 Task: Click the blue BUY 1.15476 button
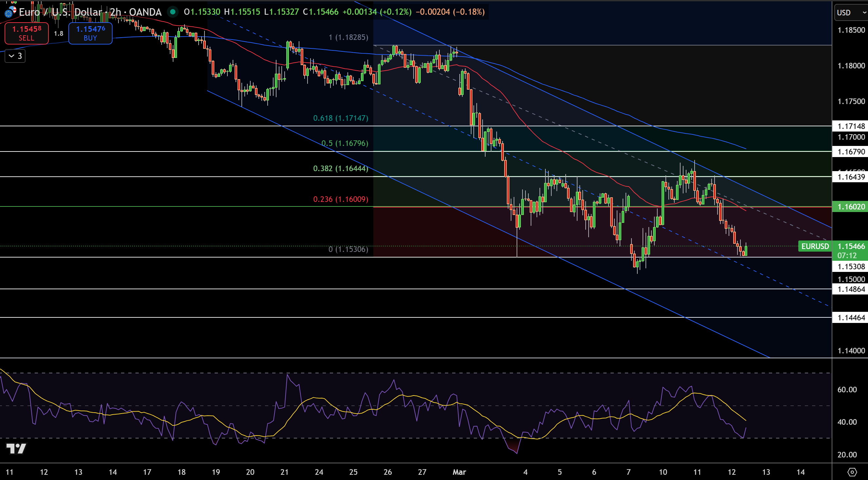pos(90,33)
